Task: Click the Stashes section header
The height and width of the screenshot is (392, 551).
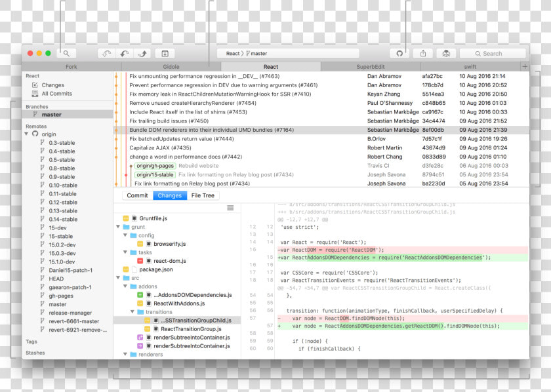Action: click(x=35, y=353)
